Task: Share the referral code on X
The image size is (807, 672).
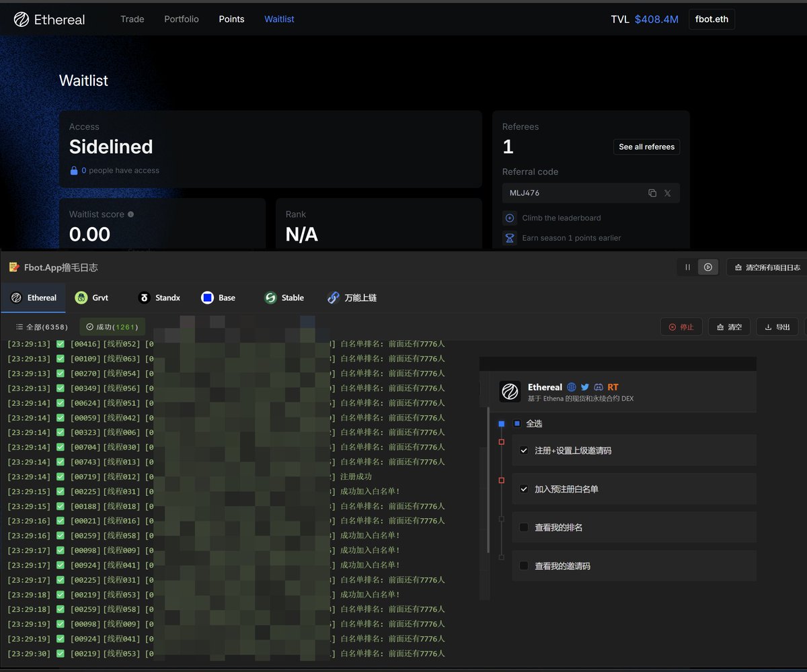Action: coord(667,193)
